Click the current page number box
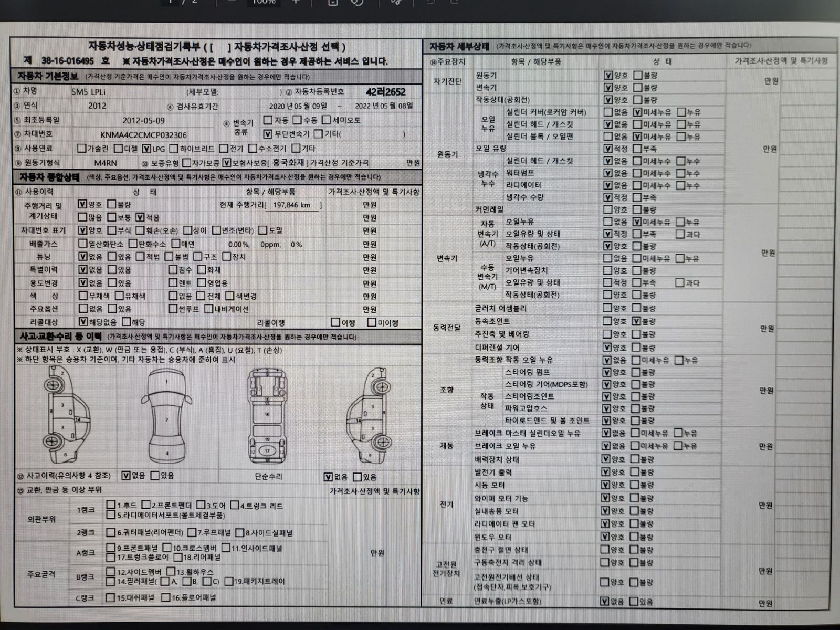This screenshot has width=840, height=630. click(171, 2)
